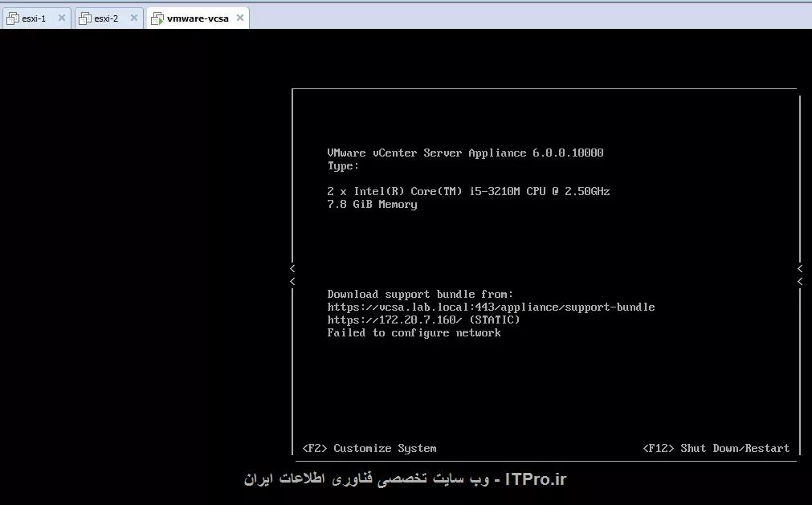Click the Intel Core i5-3210M CPU line
The width and height of the screenshot is (812, 505).
click(x=468, y=191)
